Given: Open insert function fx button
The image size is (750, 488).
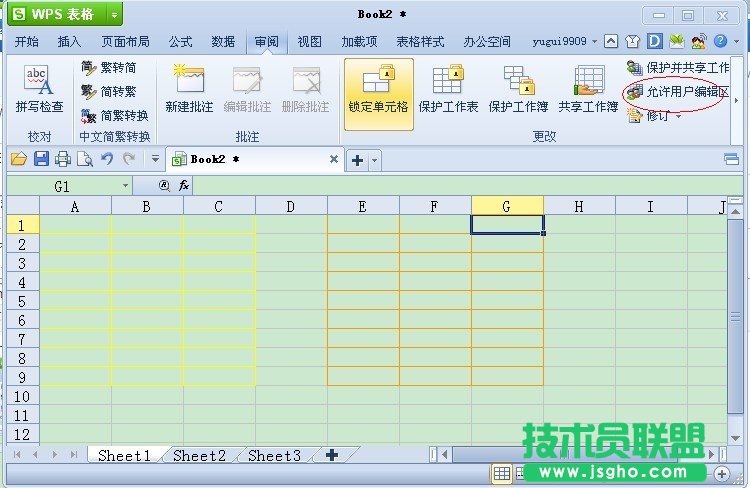Looking at the screenshot, I should coord(184,186).
